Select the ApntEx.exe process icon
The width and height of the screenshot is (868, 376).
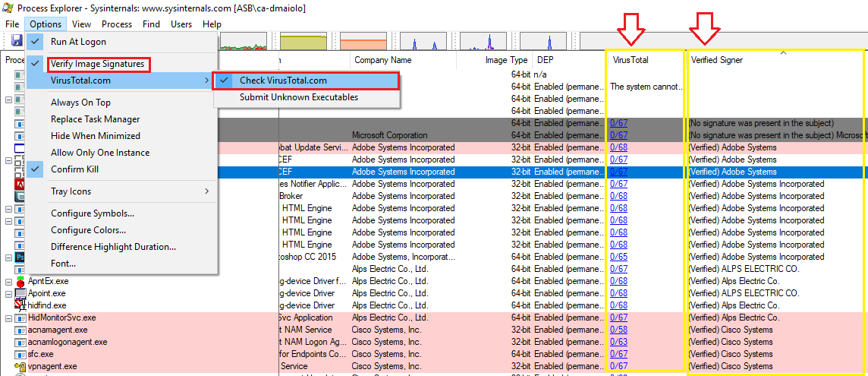20,281
